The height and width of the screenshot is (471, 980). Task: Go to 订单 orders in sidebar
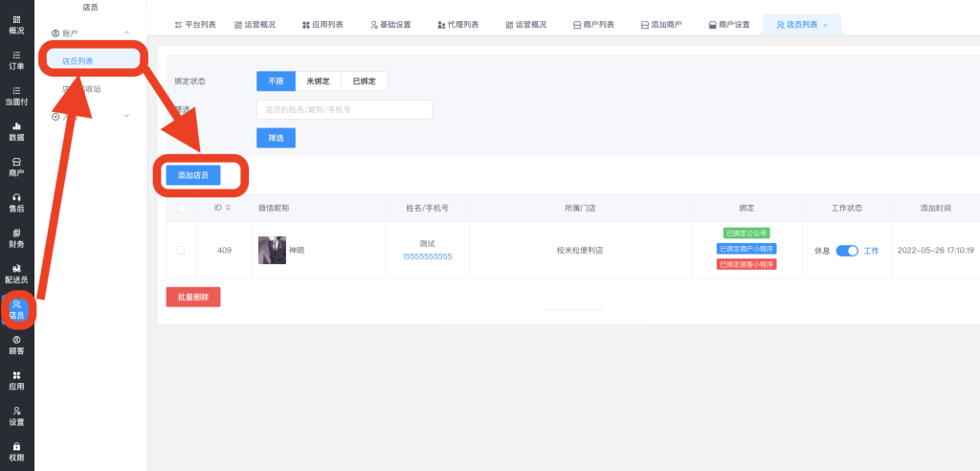click(x=16, y=59)
